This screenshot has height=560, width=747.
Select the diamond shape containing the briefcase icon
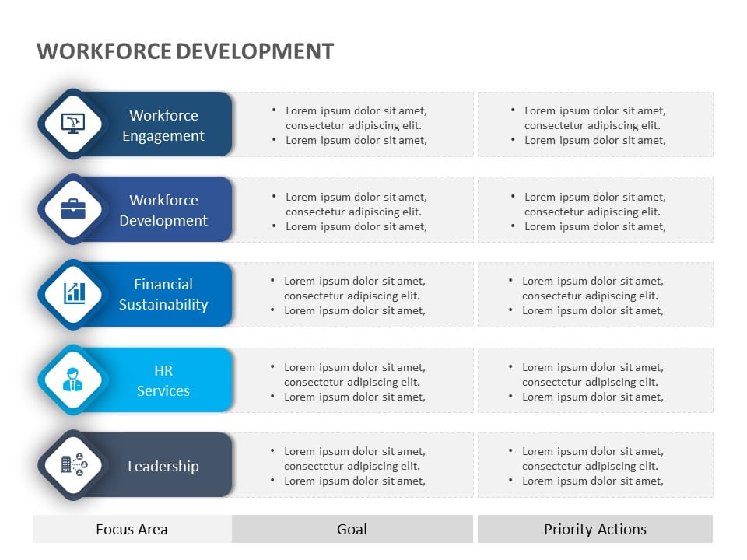(72, 209)
